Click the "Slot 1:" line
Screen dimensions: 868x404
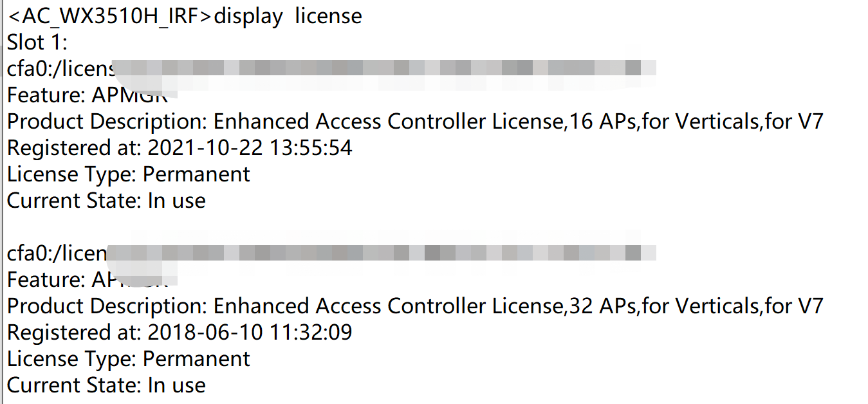pyautogui.click(x=37, y=42)
